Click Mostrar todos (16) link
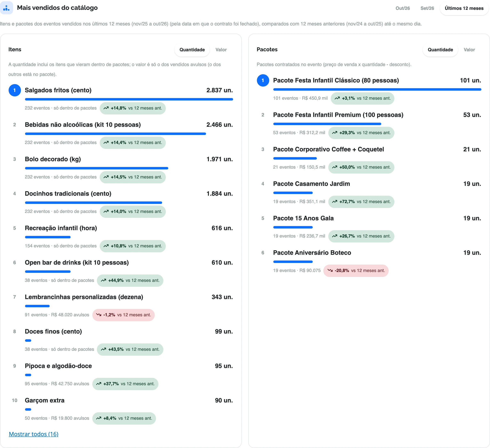The height and width of the screenshot is (448, 490). click(33, 434)
